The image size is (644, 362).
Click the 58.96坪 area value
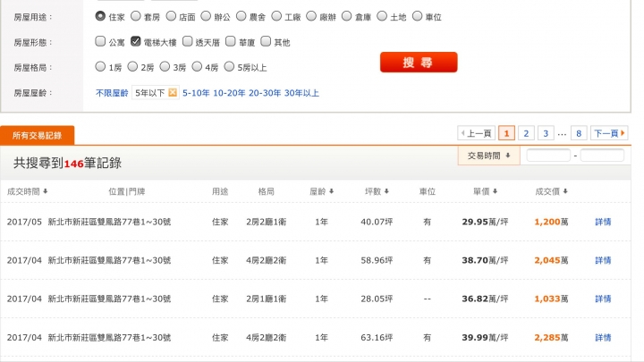pos(377,261)
